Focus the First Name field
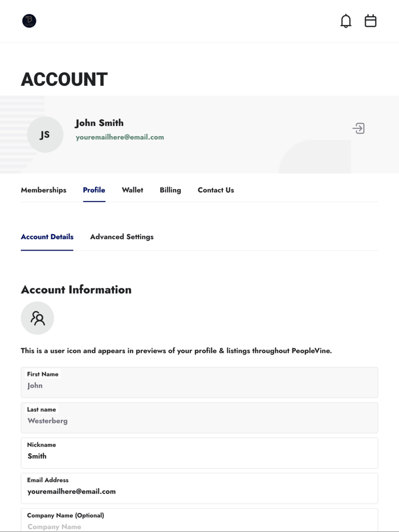This screenshot has height=532, width=399. tap(199, 386)
